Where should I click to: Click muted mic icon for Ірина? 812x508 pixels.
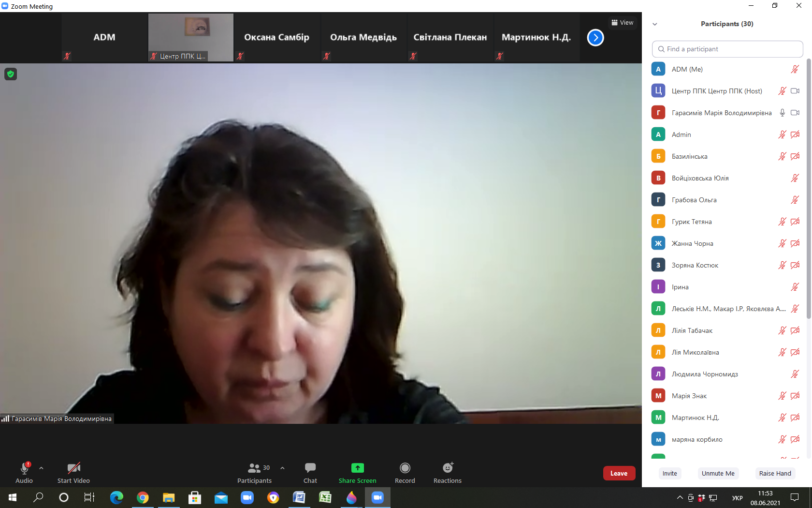[795, 287]
